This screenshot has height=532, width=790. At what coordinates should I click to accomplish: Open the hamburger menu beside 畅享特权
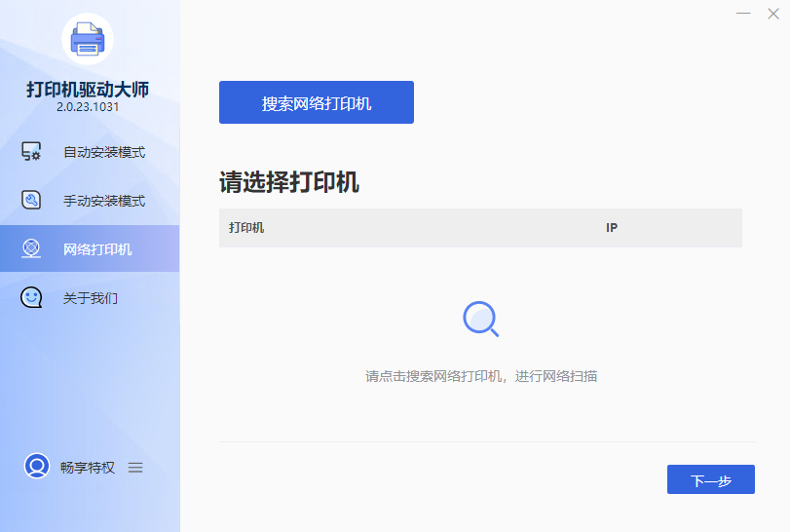pos(135,468)
